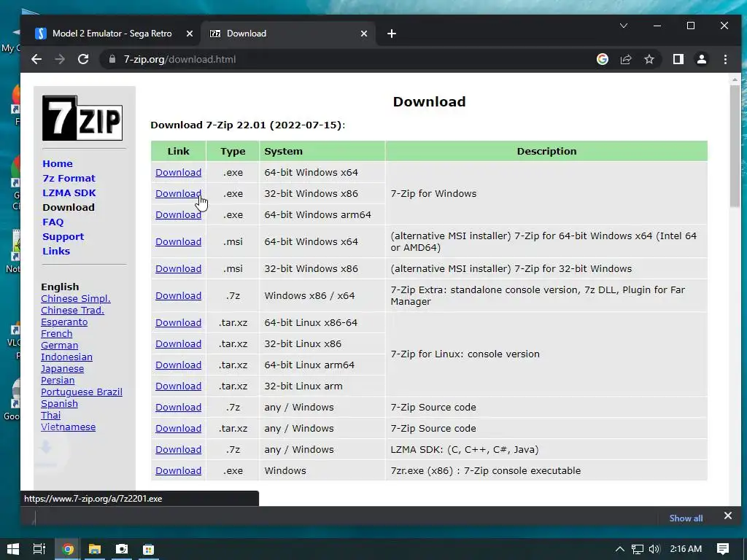The width and height of the screenshot is (747, 560).
Task: Download the .7z for Windows x86 / x64
Action: 178,296
